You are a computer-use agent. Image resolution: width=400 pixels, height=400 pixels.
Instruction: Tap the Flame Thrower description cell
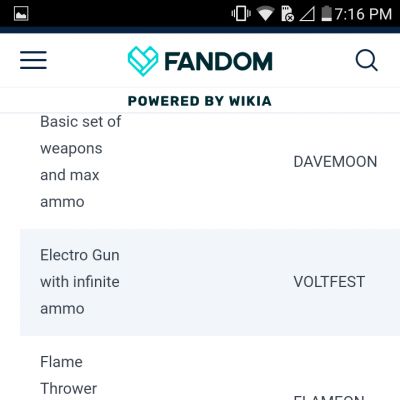[x=69, y=375]
